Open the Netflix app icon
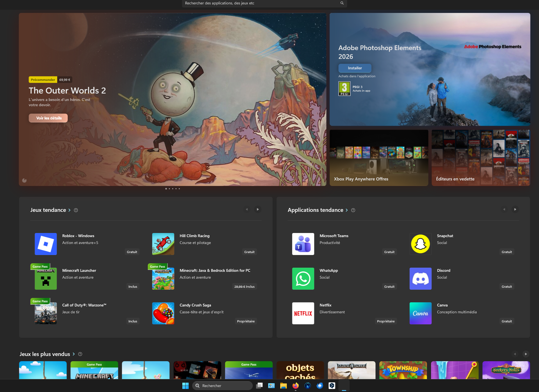The image size is (539, 392). tap(303, 313)
